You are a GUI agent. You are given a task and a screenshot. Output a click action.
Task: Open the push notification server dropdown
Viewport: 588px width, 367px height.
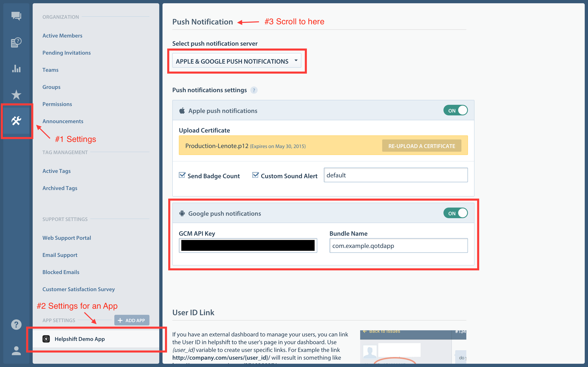point(237,61)
